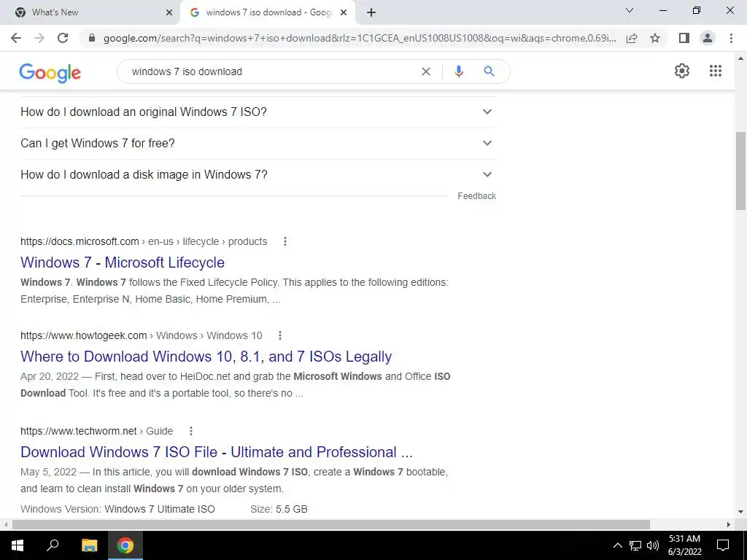Bookmark this page with the star icon
Image resolution: width=747 pixels, height=560 pixels.
pos(655,38)
